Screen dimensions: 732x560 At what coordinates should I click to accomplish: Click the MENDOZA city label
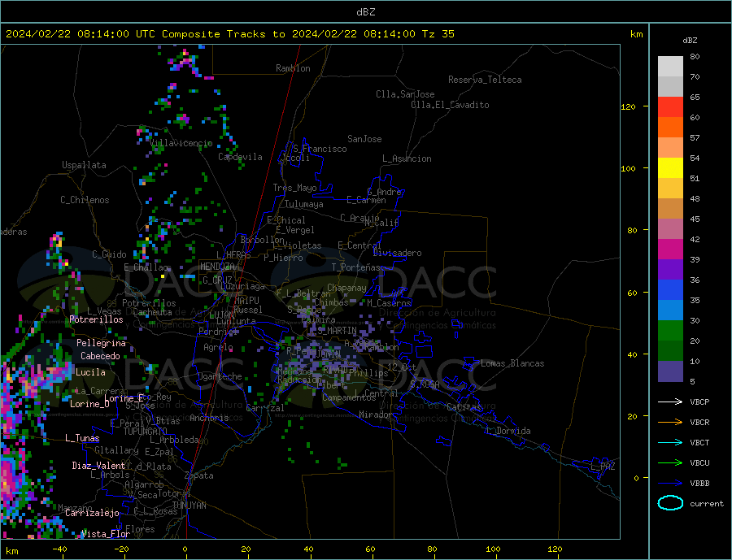(217, 267)
